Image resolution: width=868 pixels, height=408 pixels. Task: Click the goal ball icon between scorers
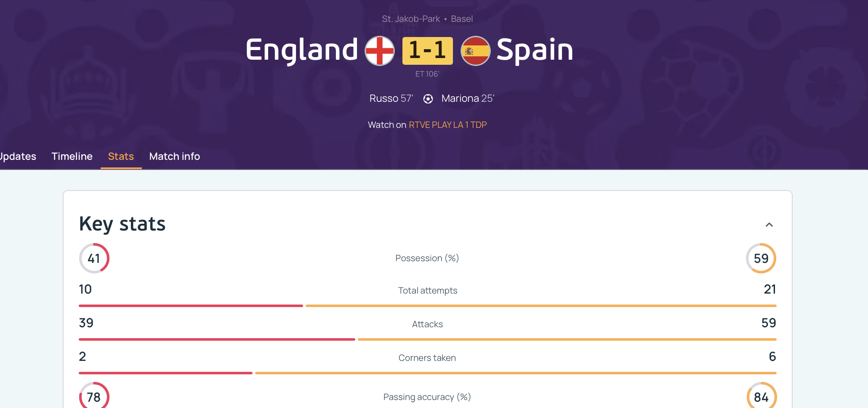[x=428, y=99]
